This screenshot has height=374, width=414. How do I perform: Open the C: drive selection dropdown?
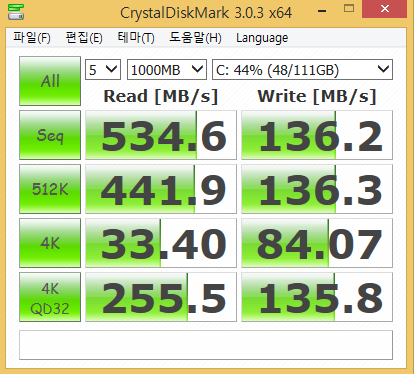point(302,70)
